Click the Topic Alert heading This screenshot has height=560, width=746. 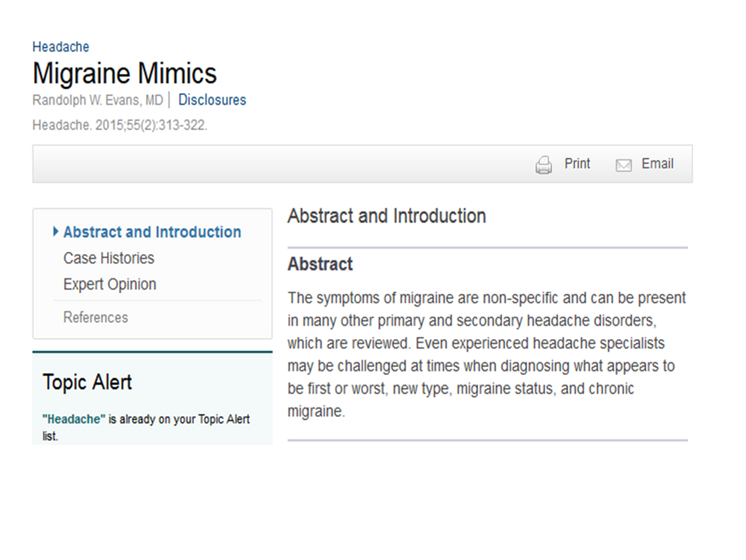(x=87, y=382)
